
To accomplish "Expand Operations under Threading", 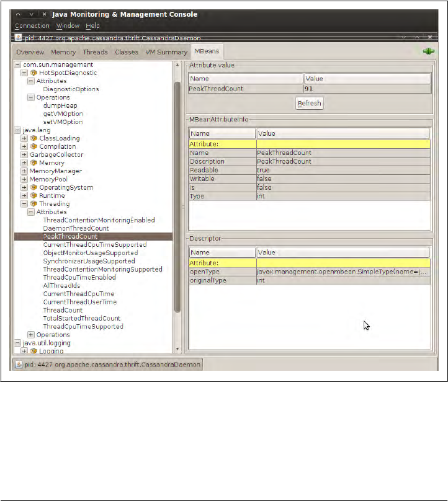I will point(31,335).
